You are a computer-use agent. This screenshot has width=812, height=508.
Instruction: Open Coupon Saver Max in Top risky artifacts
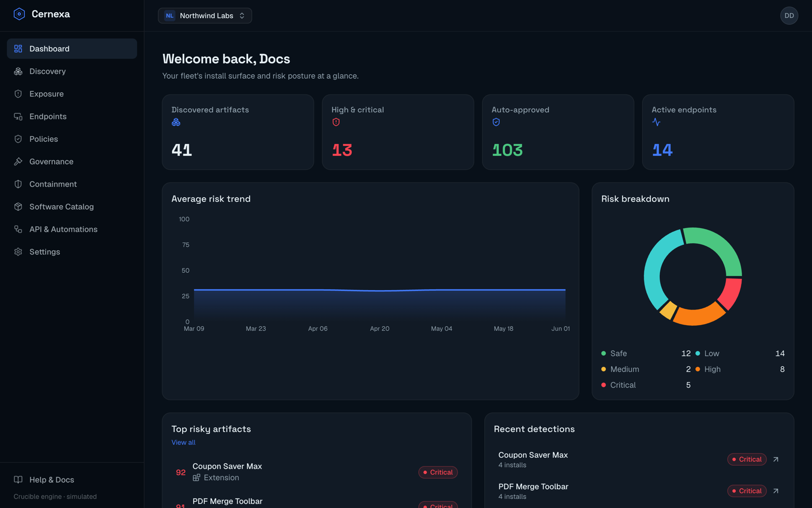(x=317, y=472)
